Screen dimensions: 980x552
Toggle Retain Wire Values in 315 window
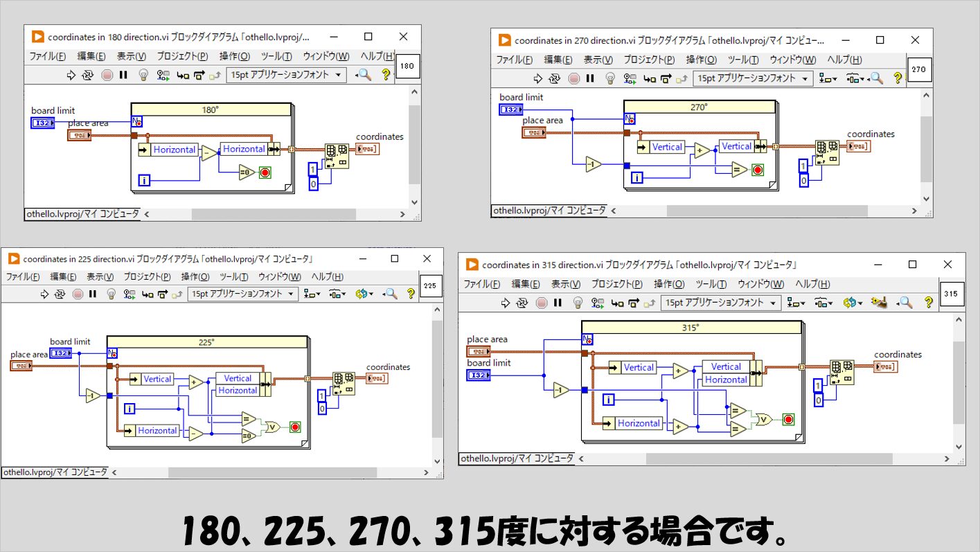click(597, 303)
